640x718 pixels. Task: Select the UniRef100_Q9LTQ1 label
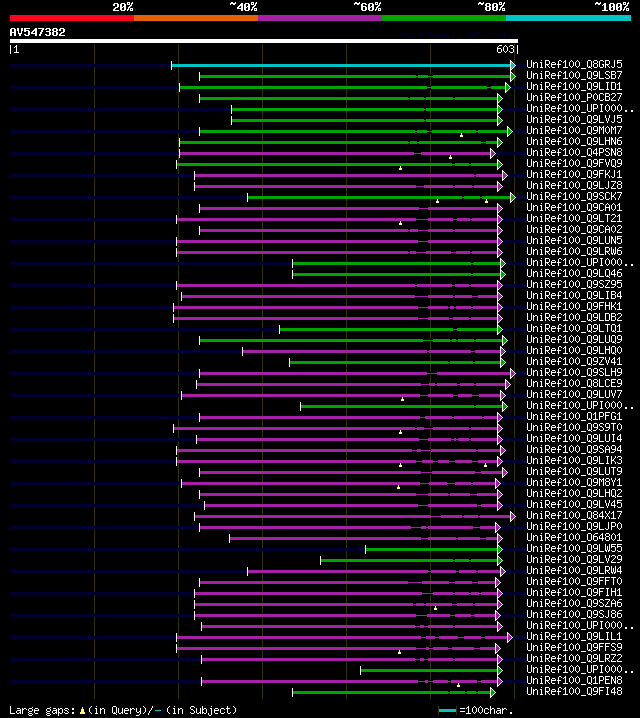click(x=574, y=328)
